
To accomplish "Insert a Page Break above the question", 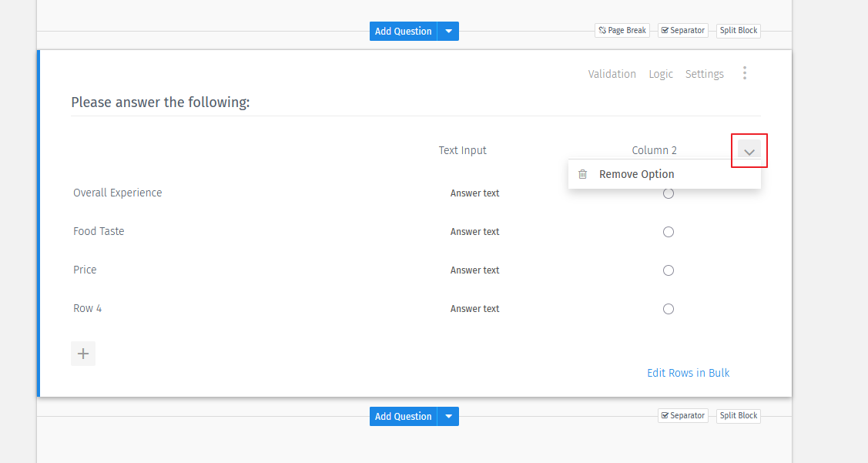I will pyautogui.click(x=622, y=30).
